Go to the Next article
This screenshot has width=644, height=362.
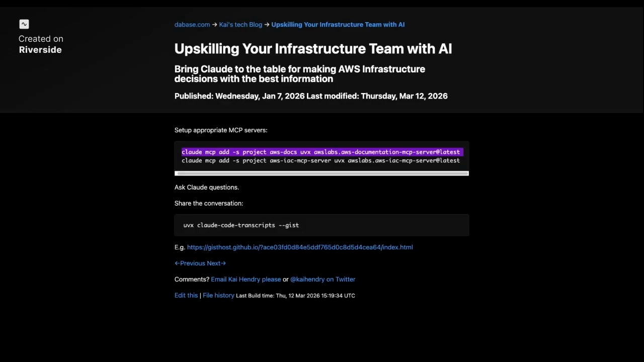click(216, 263)
